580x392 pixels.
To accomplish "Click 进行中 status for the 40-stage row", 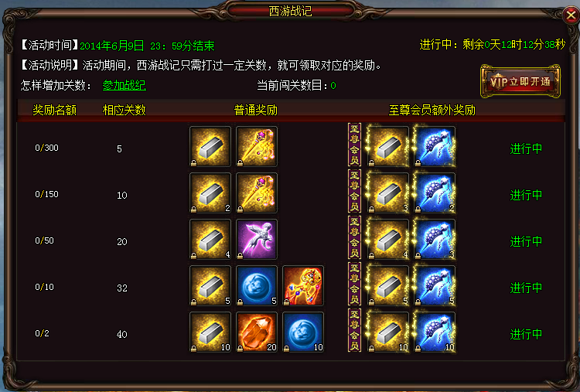I will point(526,334).
